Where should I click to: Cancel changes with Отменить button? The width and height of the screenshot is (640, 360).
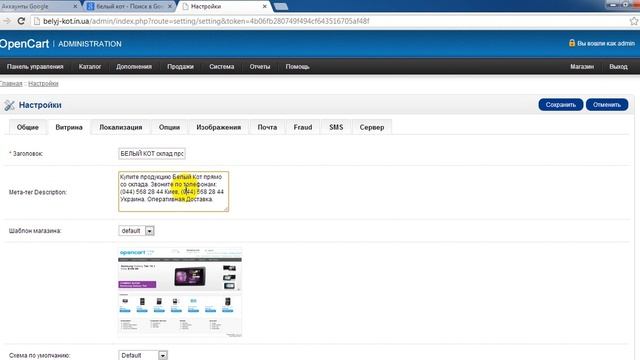(x=607, y=105)
